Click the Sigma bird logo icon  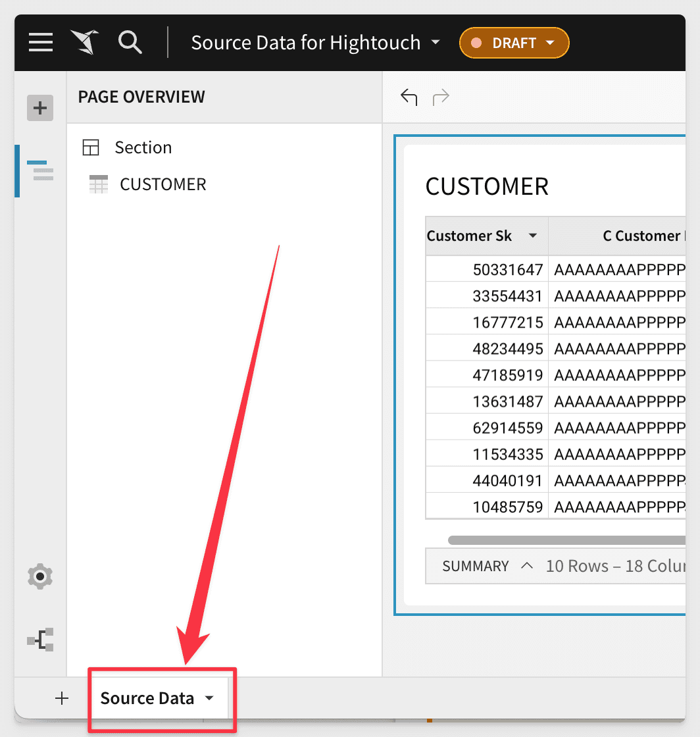coord(85,43)
